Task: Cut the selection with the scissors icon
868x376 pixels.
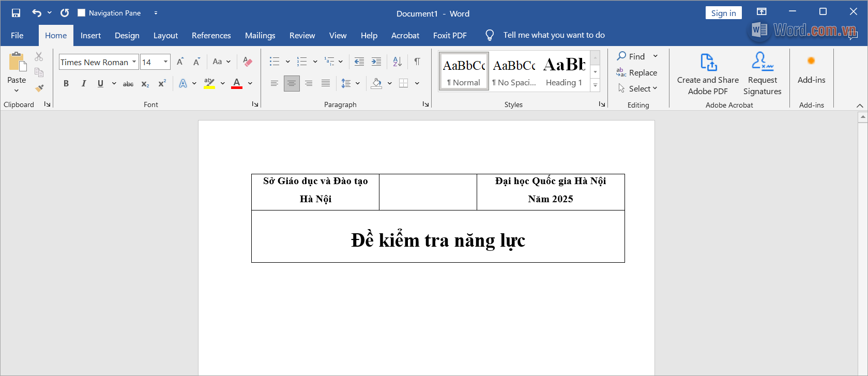Action: (x=39, y=56)
